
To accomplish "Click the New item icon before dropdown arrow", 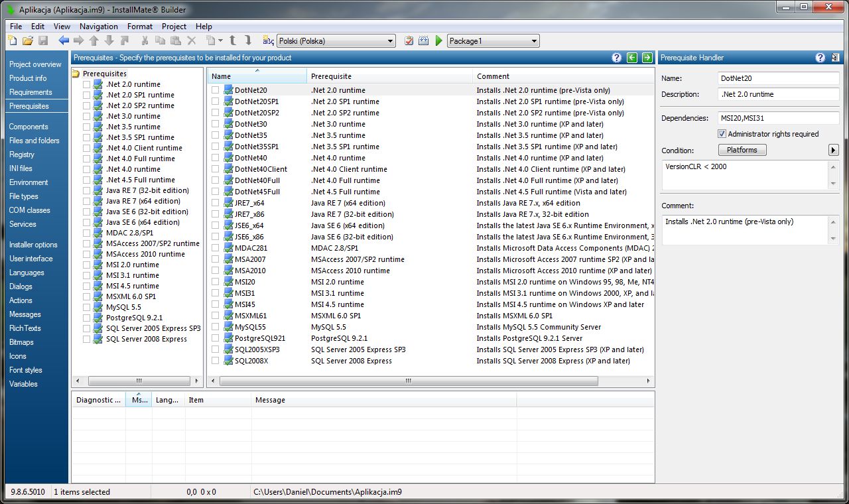I will tap(210, 41).
